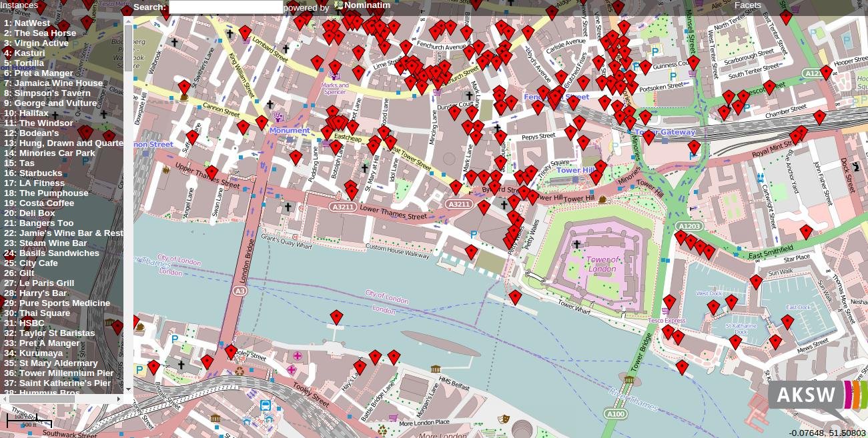Open the Facets panel header
The height and width of the screenshot is (438, 868).
coord(747,5)
